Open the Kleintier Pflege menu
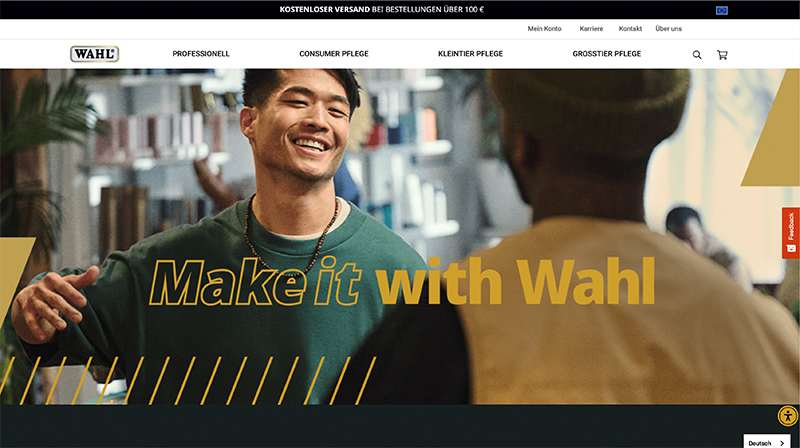 pos(470,54)
